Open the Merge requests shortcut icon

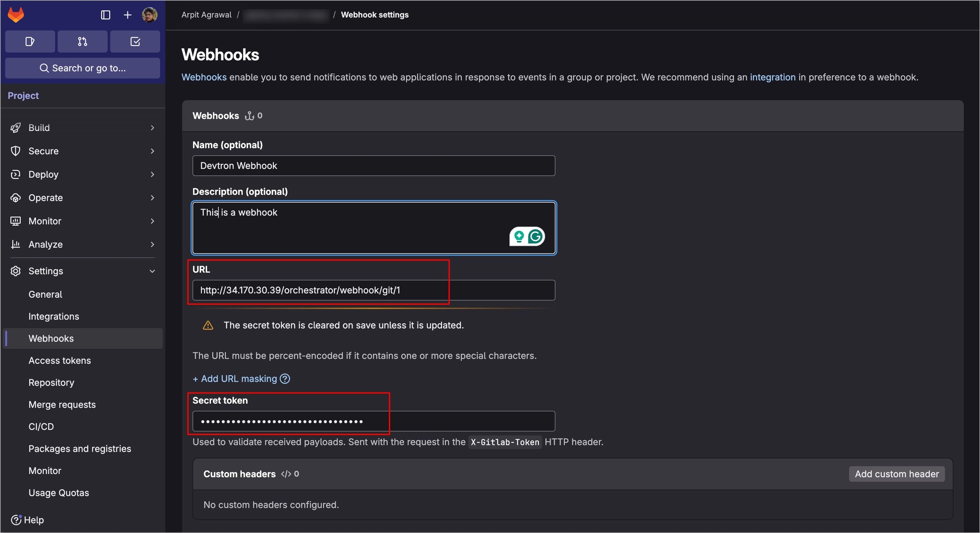pos(83,41)
